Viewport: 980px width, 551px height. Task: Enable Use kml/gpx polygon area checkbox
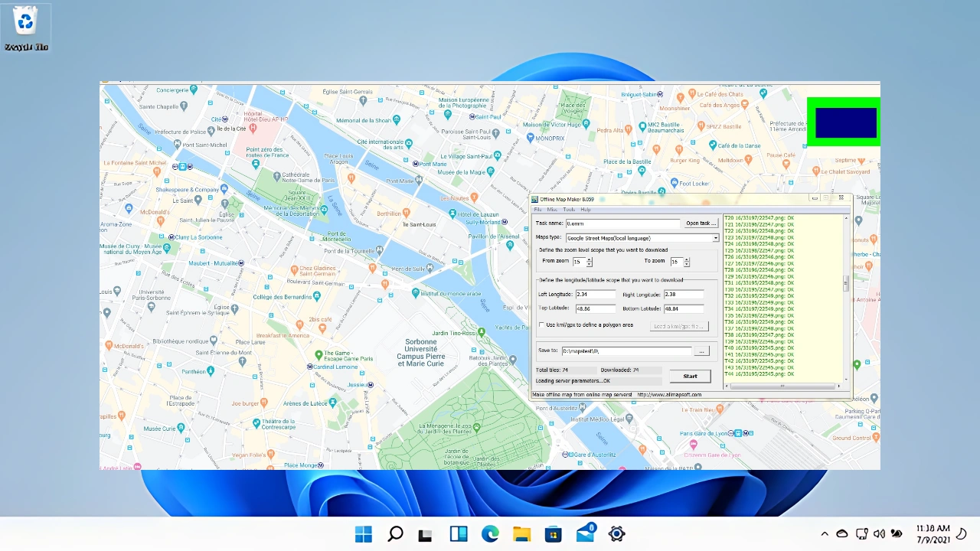point(542,325)
